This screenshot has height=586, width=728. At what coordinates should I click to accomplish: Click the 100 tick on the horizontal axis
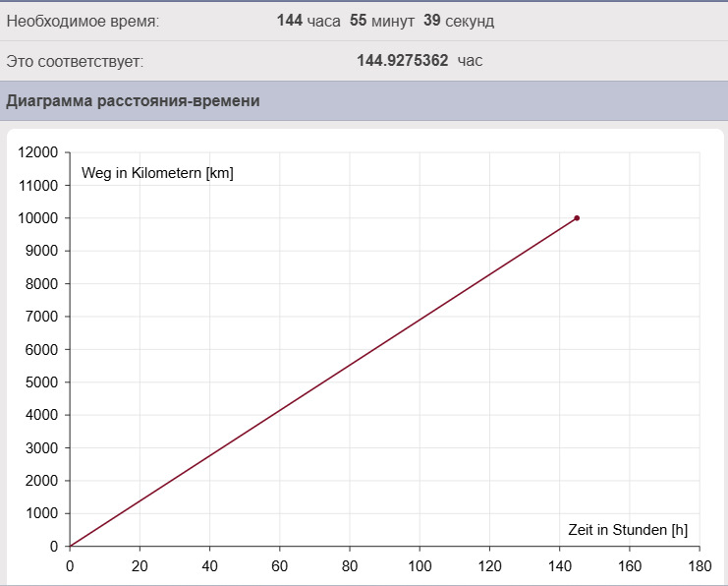420,566
